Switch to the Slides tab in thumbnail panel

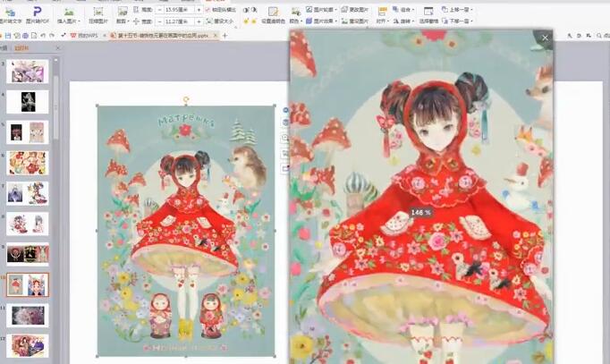(21, 48)
